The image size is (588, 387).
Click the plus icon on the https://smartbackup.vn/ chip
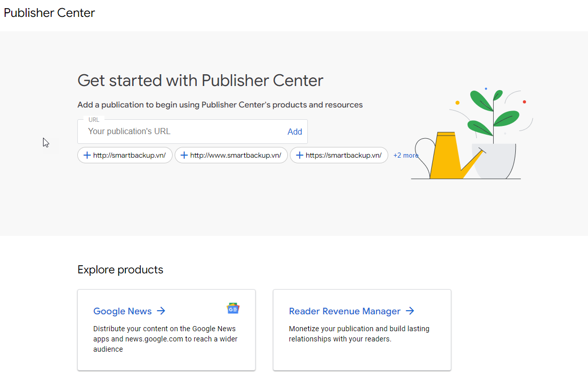(299, 155)
